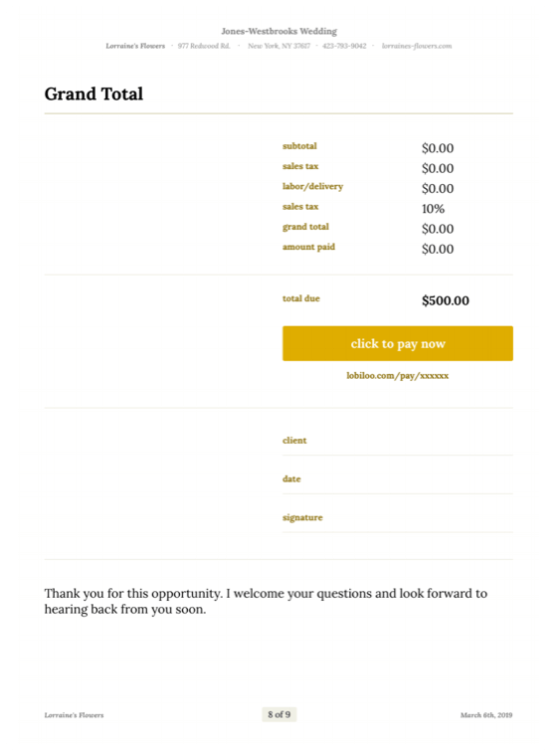The width and height of the screenshot is (557, 756).
Task: Open the lorraines-flowers.com website link
Action: (417, 46)
